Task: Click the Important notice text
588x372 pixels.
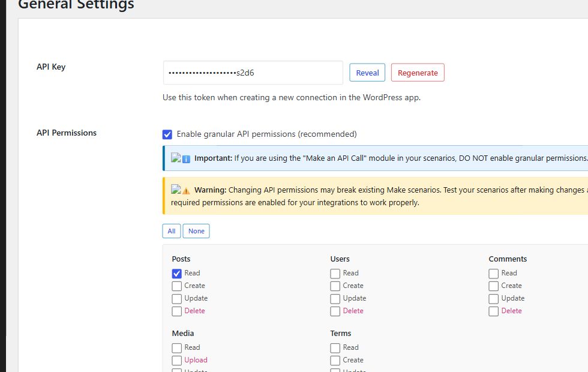Action: point(391,158)
